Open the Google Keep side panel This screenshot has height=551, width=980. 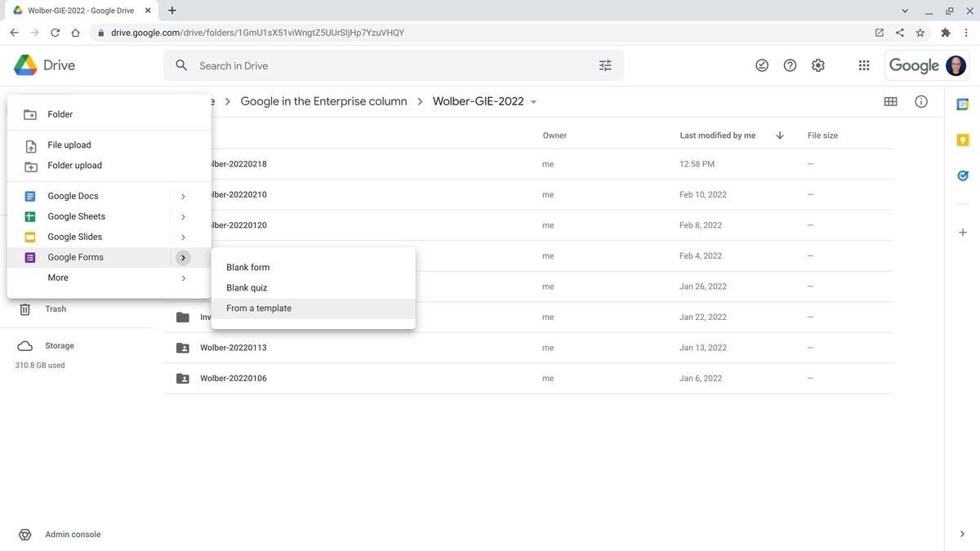click(x=962, y=140)
